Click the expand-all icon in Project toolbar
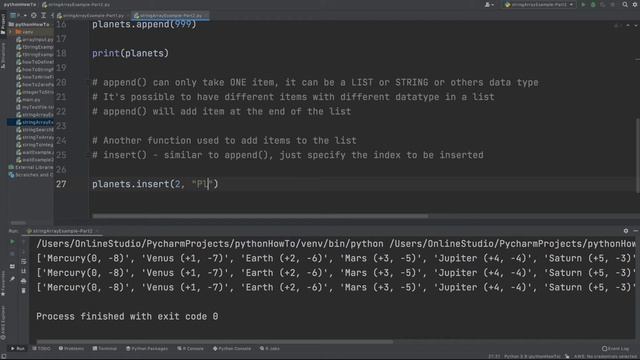Viewport: 640px width, 360px height. click(x=43, y=16)
